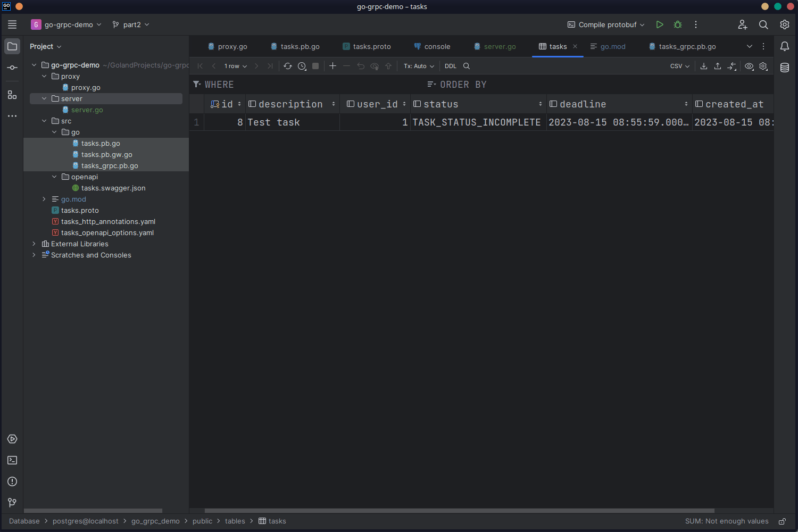Toggle sorting on the id column

coord(238,104)
